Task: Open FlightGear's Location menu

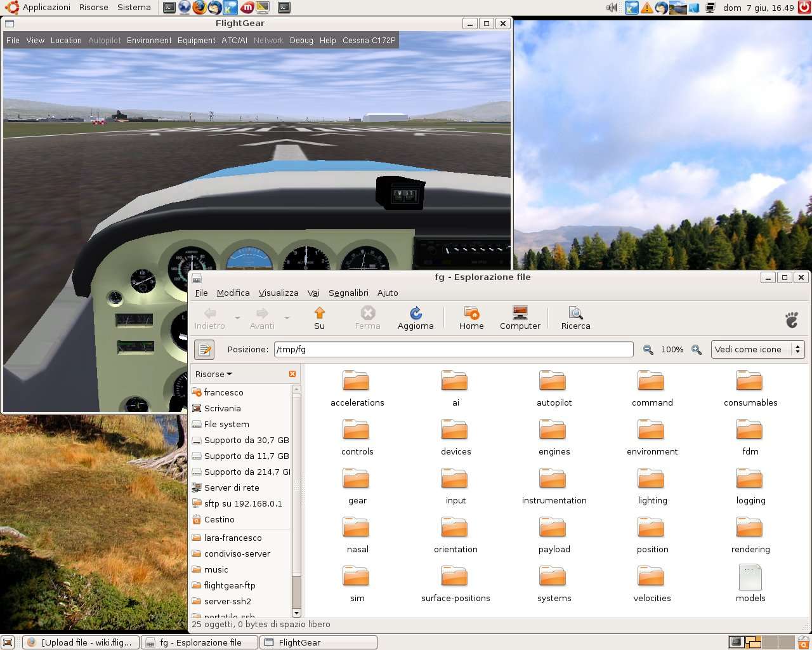Action: [x=66, y=40]
